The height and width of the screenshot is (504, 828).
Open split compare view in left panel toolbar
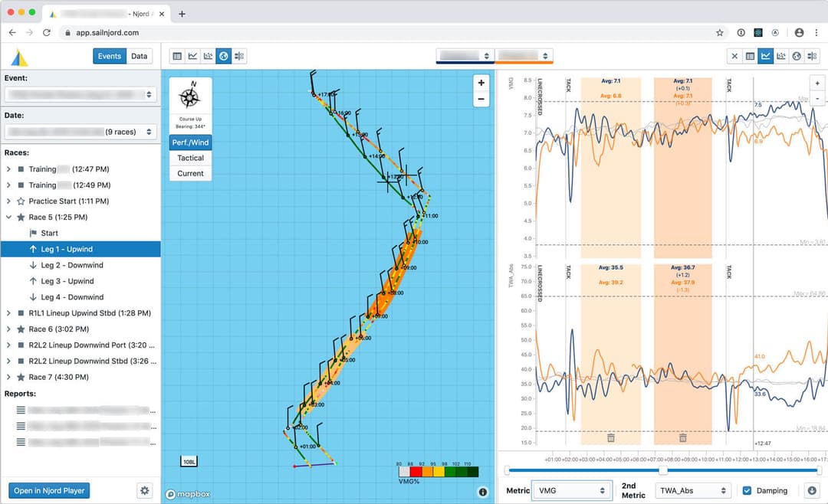239,56
